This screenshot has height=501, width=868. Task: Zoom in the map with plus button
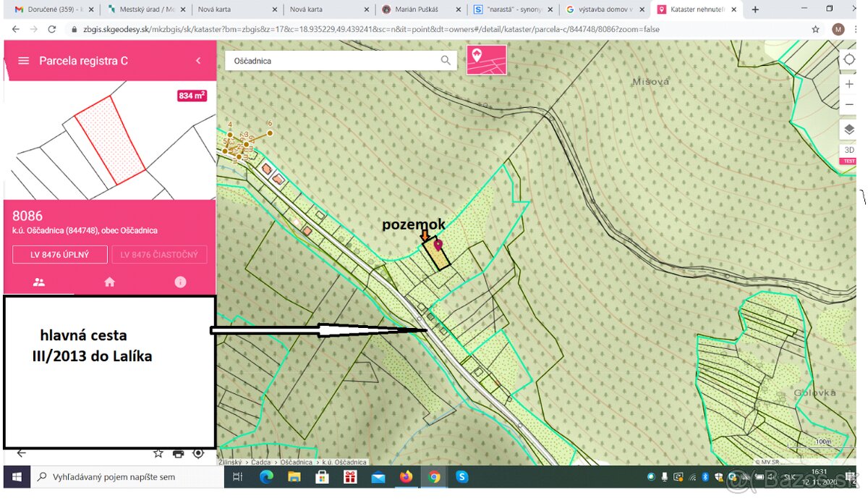[849, 85]
